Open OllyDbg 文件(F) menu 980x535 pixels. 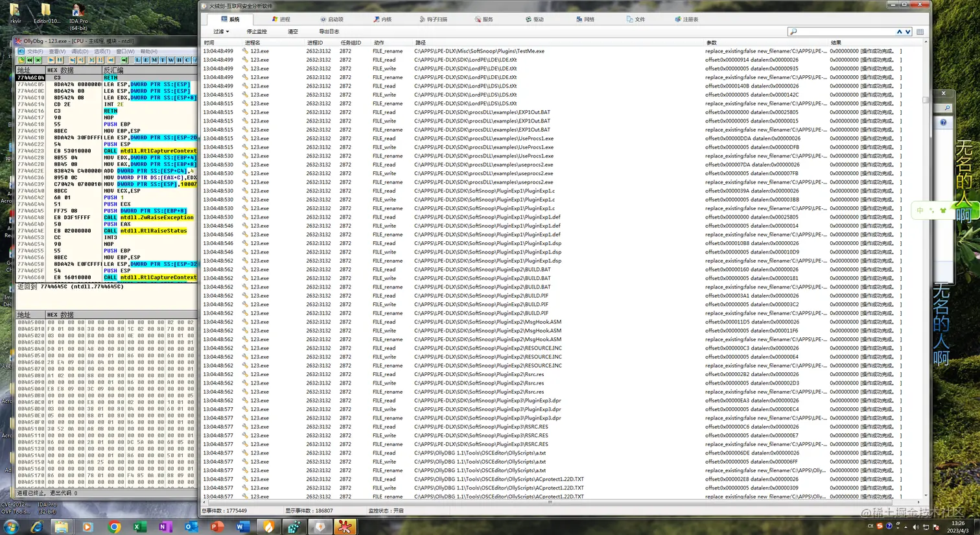[x=35, y=51]
